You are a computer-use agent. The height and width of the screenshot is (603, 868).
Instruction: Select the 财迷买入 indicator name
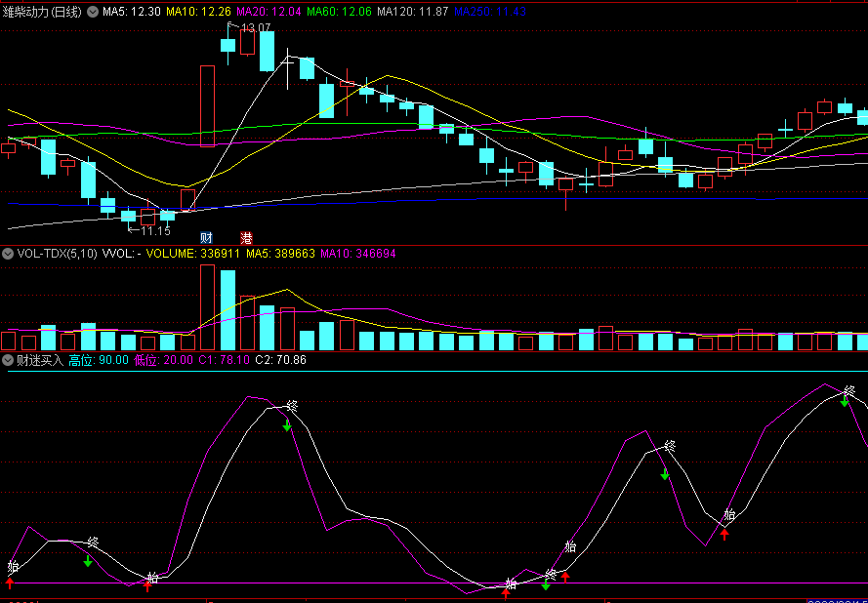pos(40,361)
